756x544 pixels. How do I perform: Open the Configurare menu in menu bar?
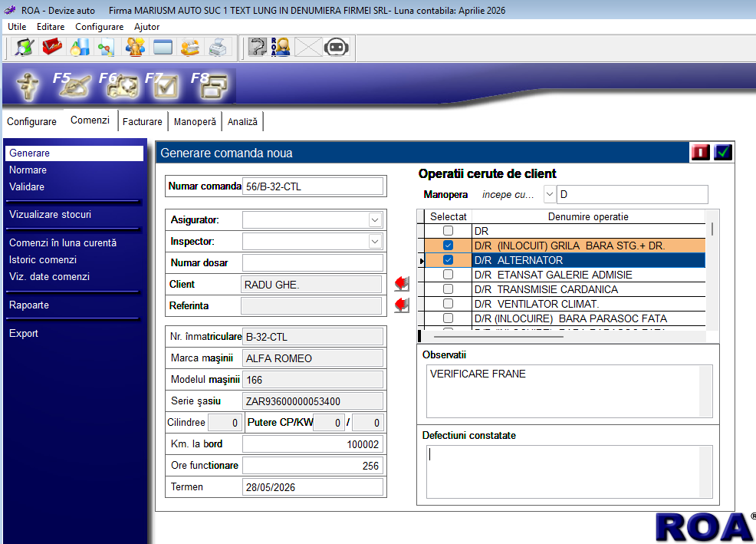[x=99, y=27]
